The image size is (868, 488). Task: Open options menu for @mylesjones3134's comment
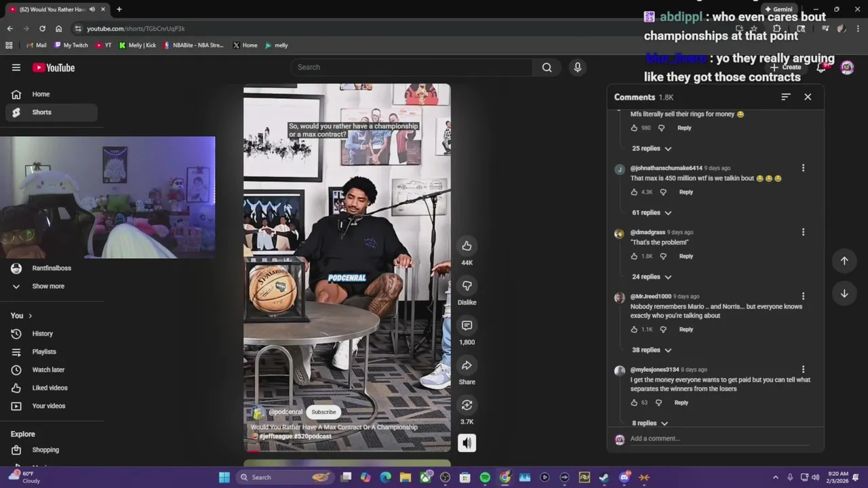(803, 369)
